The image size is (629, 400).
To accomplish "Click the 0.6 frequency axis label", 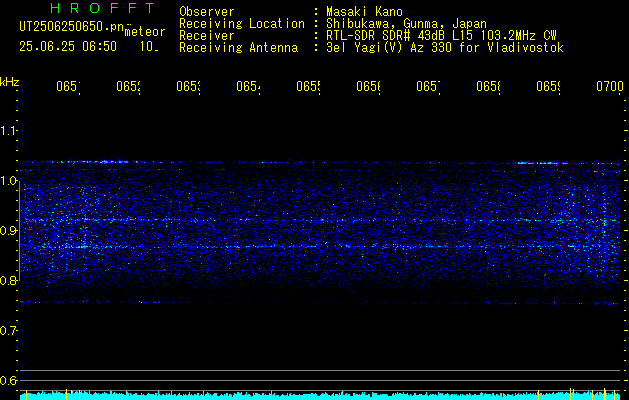I will coord(9,380).
